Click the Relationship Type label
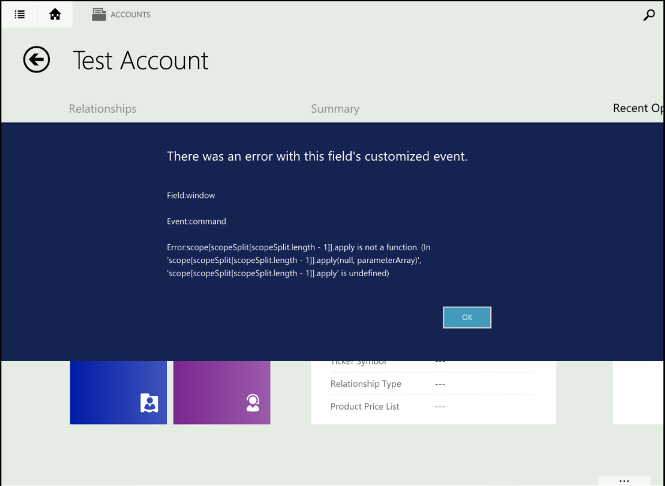 click(x=366, y=384)
